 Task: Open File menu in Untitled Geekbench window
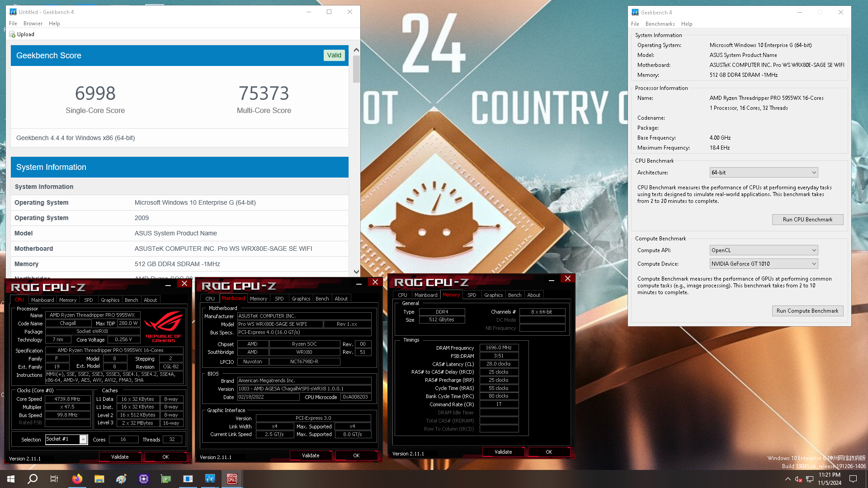[13, 23]
